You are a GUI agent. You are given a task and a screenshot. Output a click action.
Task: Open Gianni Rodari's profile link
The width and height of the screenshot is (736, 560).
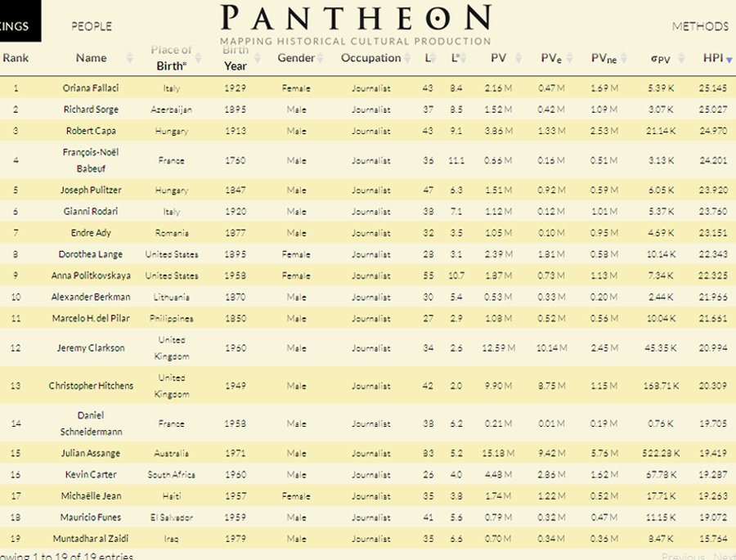click(x=91, y=211)
